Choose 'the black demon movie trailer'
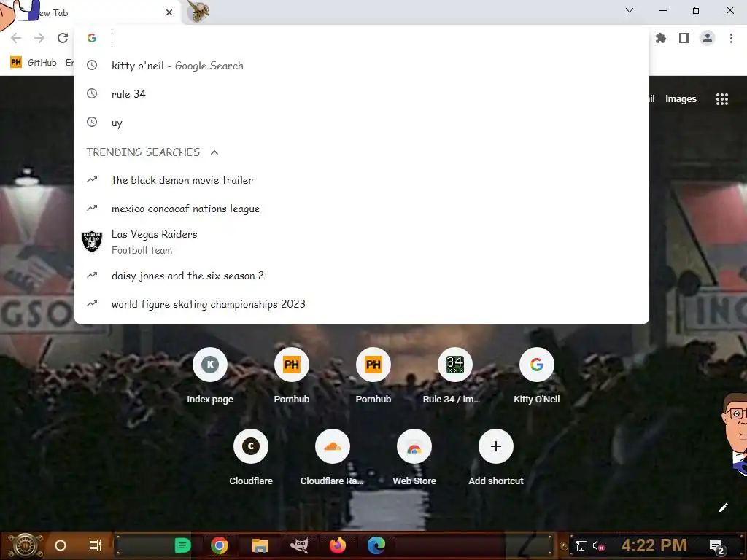 (362, 180)
